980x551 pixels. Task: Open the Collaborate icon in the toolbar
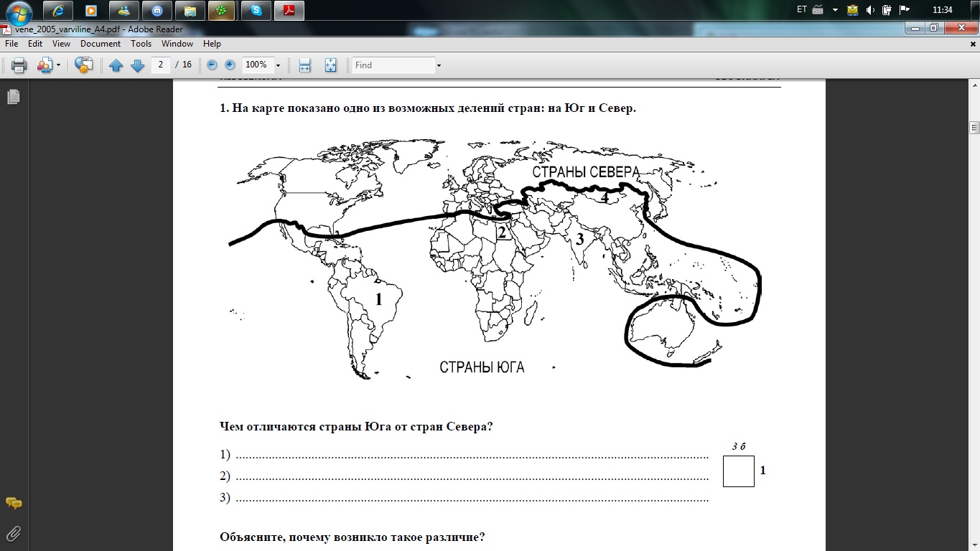pyautogui.click(x=45, y=65)
